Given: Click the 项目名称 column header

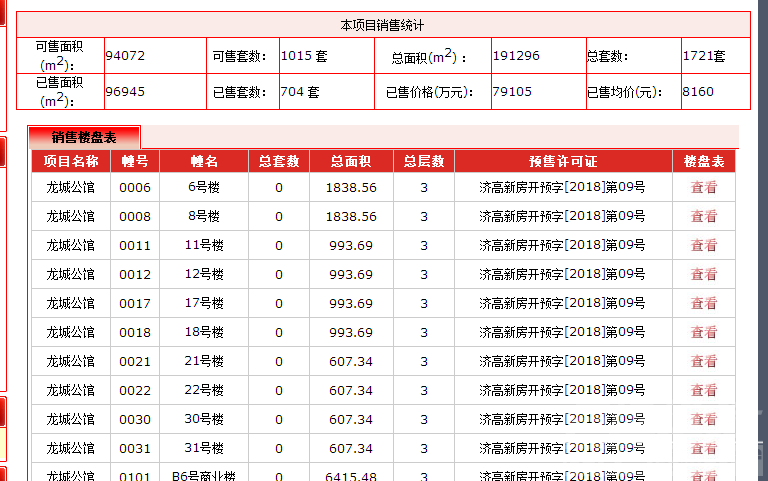Looking at the screenshot, I should coord(71,161).
